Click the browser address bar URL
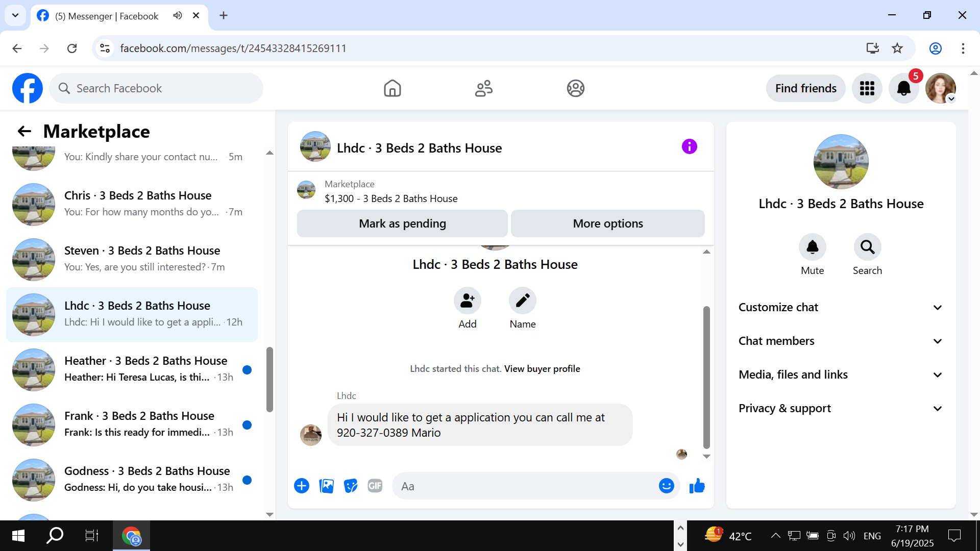The width and height of the screenshot is (980, 551). (x=233, y=48)
